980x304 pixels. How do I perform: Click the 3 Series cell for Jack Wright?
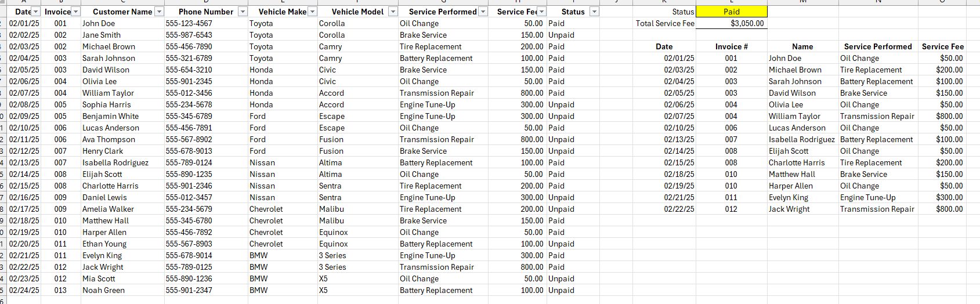(332, 267)
